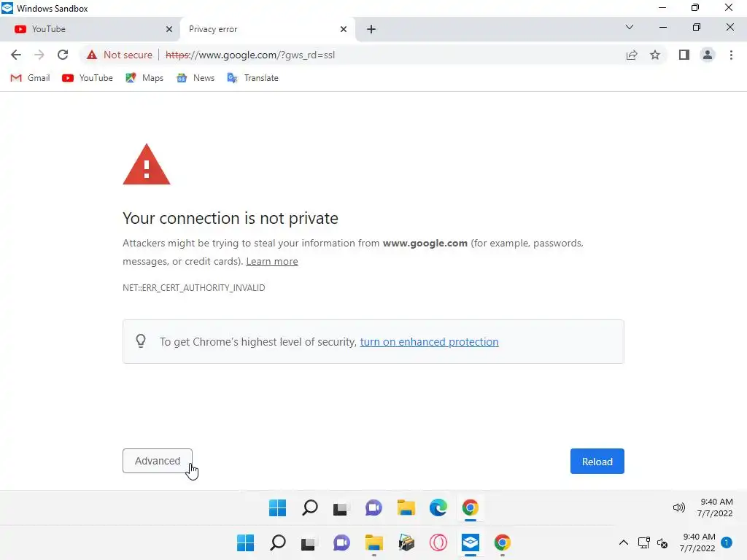The width and height of the screenshot is (747, 560).
Task: Open the Translate bookmark
Action: tap(253, 78)
